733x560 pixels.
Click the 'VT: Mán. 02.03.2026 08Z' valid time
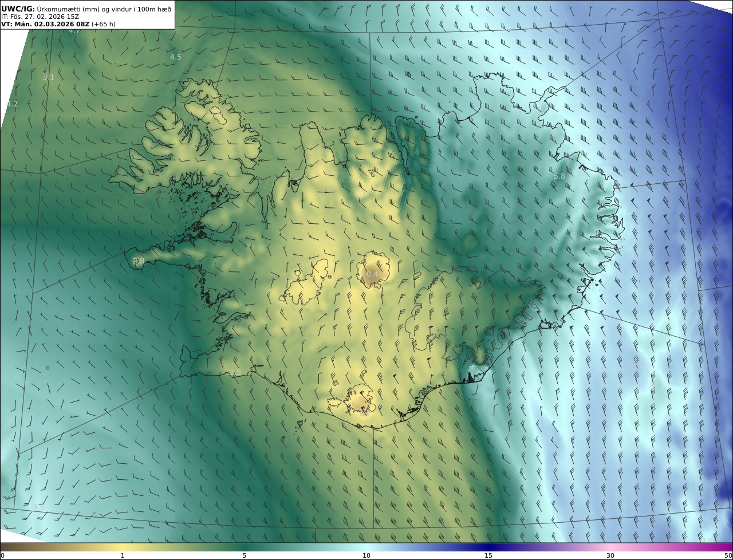[x=45, y=24]
